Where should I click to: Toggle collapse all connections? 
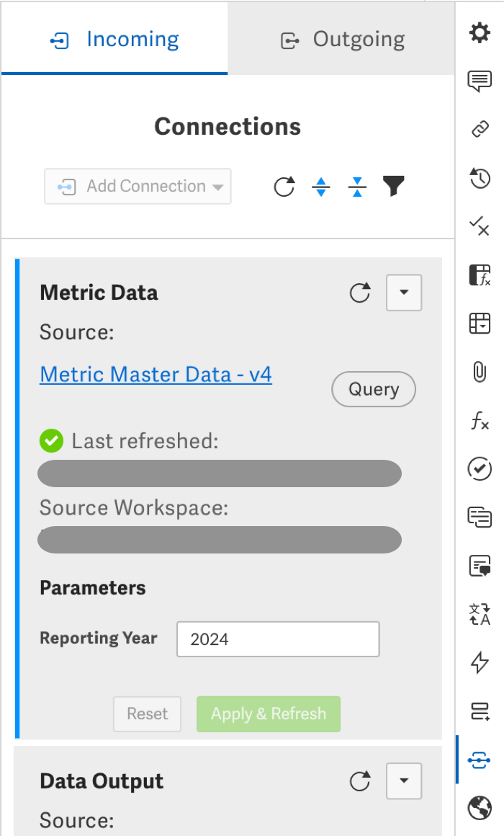tap(357, 186)
